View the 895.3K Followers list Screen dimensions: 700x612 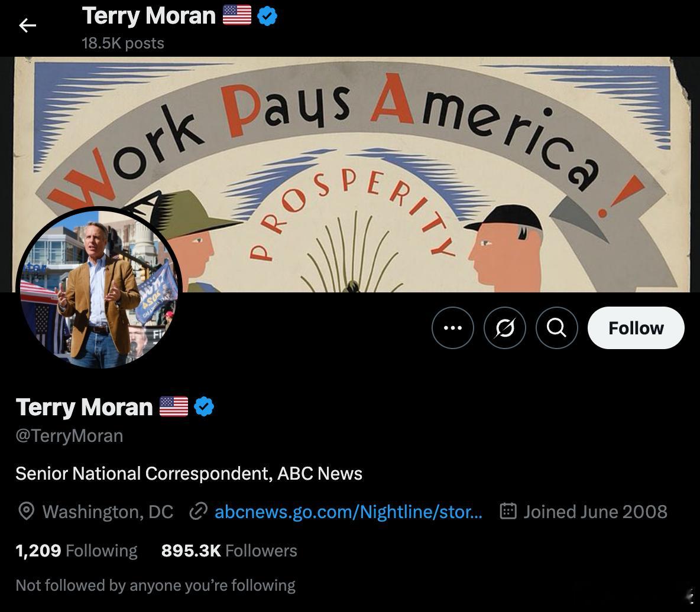[x=229, y=551]
